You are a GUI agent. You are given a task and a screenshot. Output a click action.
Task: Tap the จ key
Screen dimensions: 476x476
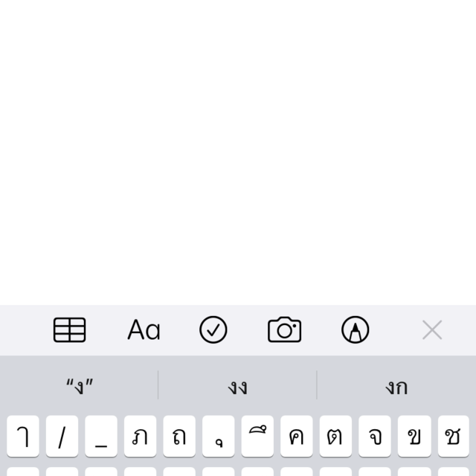[x=375, y=436]
